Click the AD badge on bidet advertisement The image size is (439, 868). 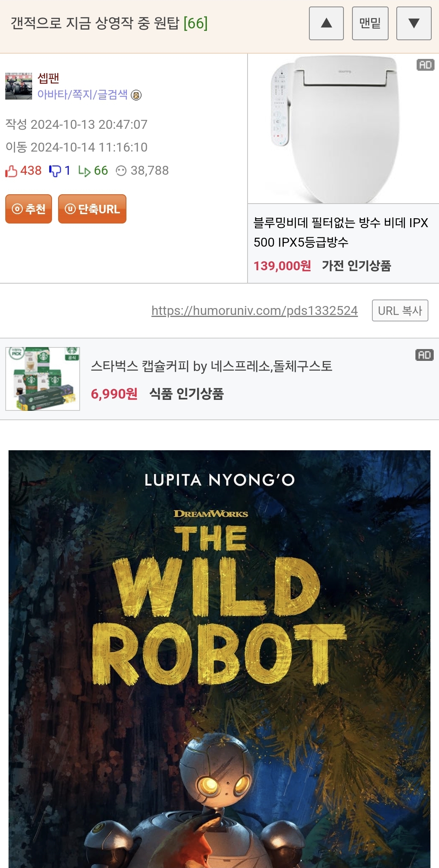(x=426, y=65)
